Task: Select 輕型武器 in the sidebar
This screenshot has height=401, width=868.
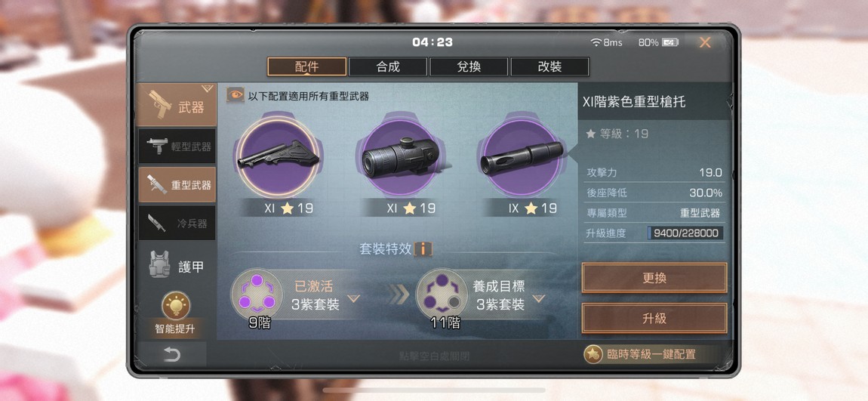Action: 177,147
